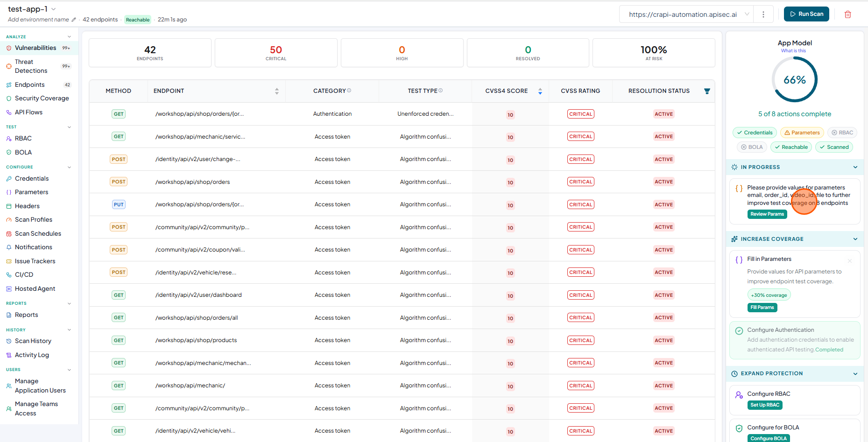Click the info icon next to Category header

tap(349, 91)
